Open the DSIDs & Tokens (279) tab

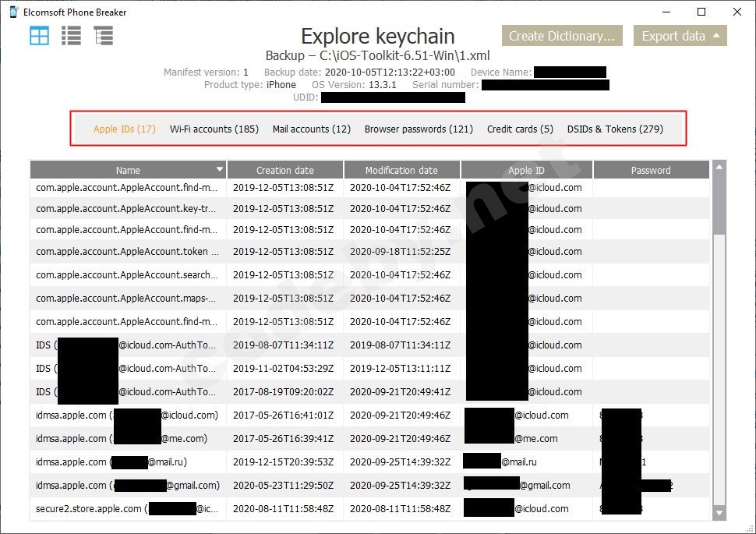(x=615, y=129)
